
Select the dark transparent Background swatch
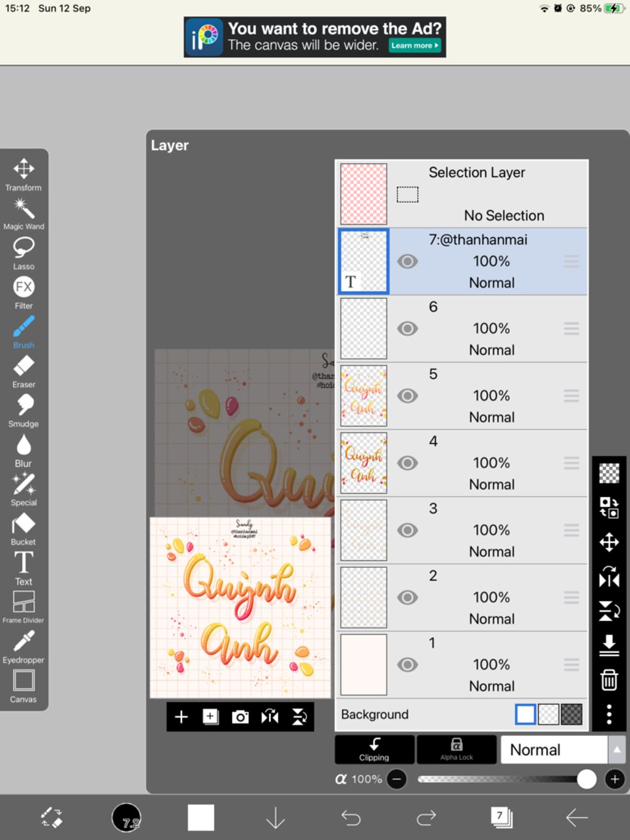point(572,714)
